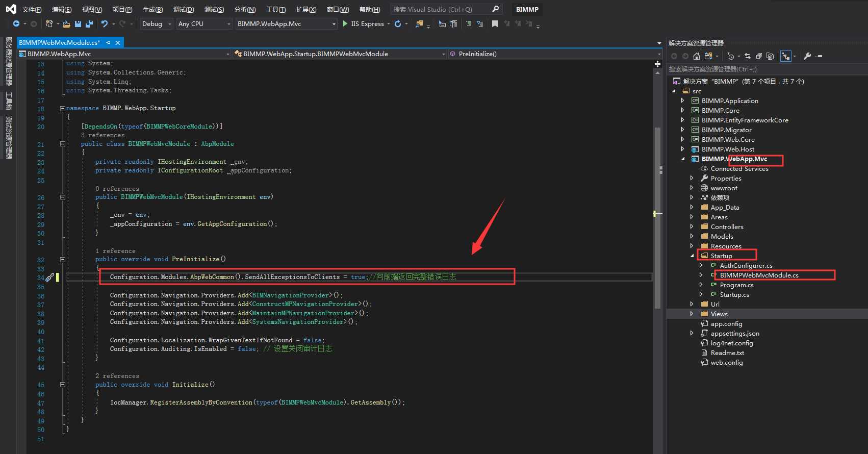Open Properties wrench icon in Solution Explorer
Image resolution: width=868 pixels, height=454 pixels.
[x=807, y=56]
